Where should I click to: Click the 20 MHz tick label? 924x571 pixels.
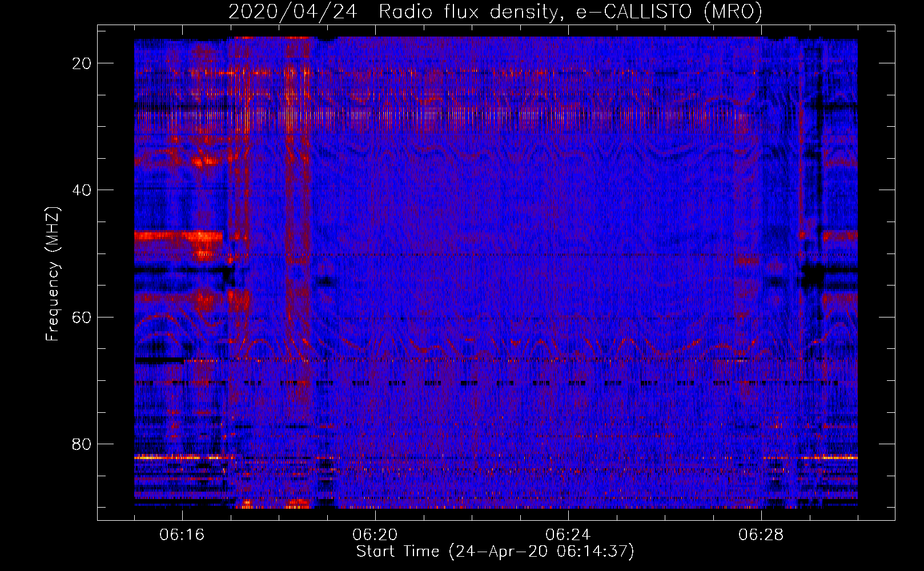point(82,63)
